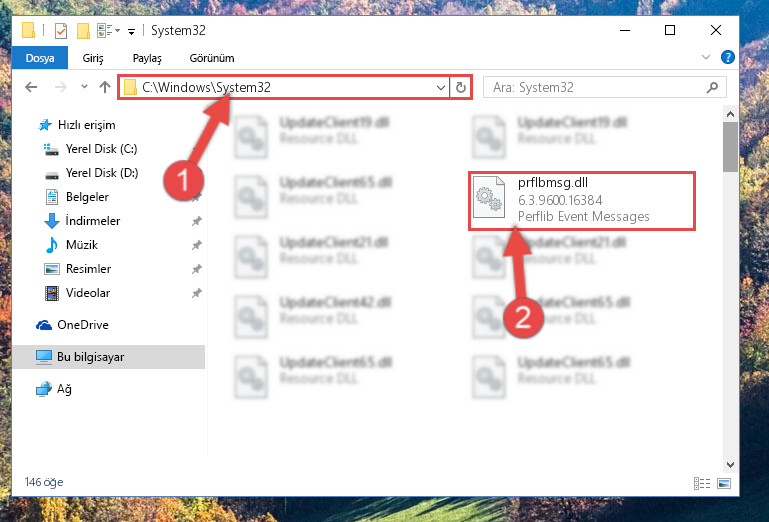Select the prflbmsg.dll file

tap(582, 200)
